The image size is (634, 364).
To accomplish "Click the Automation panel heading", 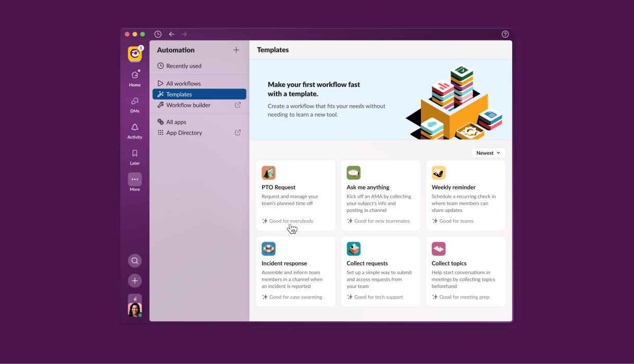I will coord(176,50).
